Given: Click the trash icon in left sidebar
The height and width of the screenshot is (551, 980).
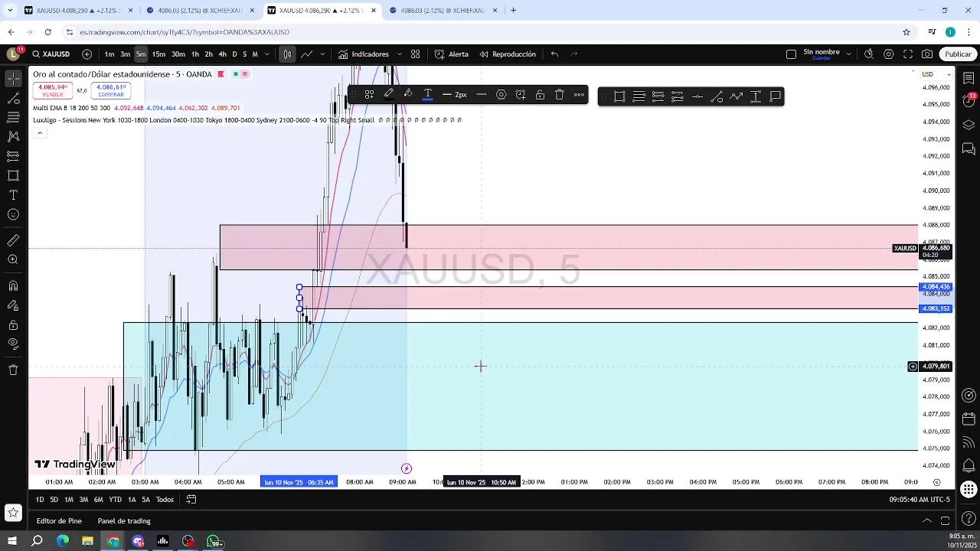Looking at the screenshot, I should click(13, 370).
